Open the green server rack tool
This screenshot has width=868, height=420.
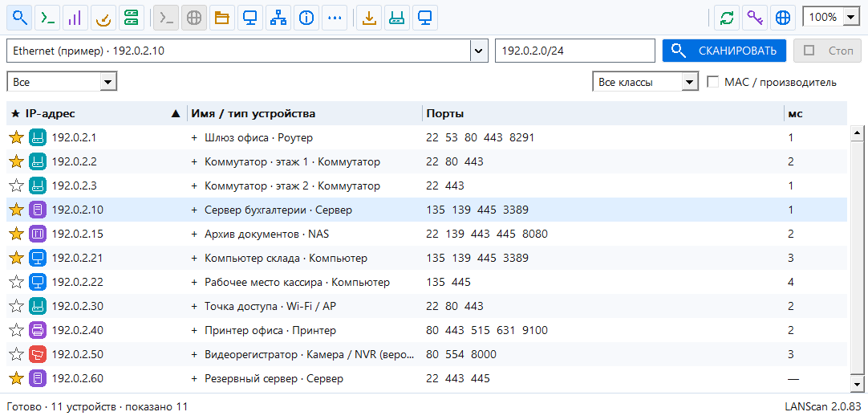point(132,18)
